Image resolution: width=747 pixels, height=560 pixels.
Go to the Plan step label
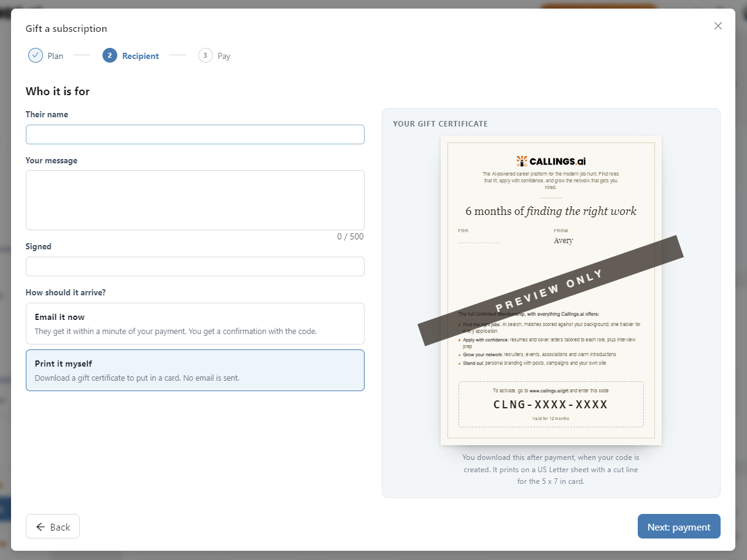[x=55, y=56]
